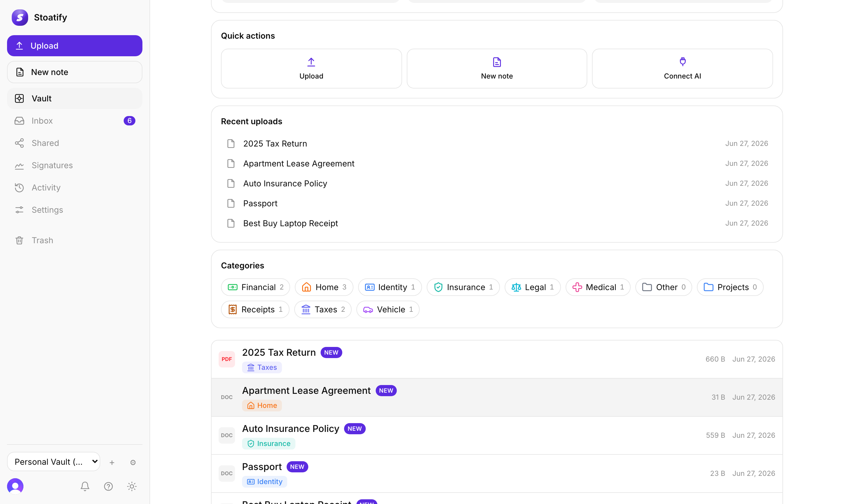This screenshot has height=504, width=844.
Task: Open the Passport document row title
Action: [x=262, y=467]
